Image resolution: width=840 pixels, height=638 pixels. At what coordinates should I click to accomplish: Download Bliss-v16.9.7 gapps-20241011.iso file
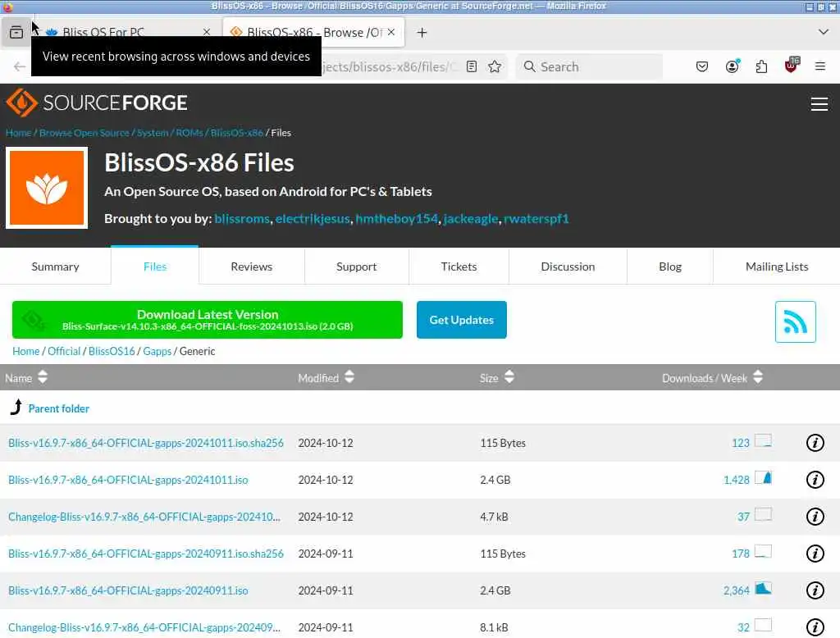coord(128,480)
